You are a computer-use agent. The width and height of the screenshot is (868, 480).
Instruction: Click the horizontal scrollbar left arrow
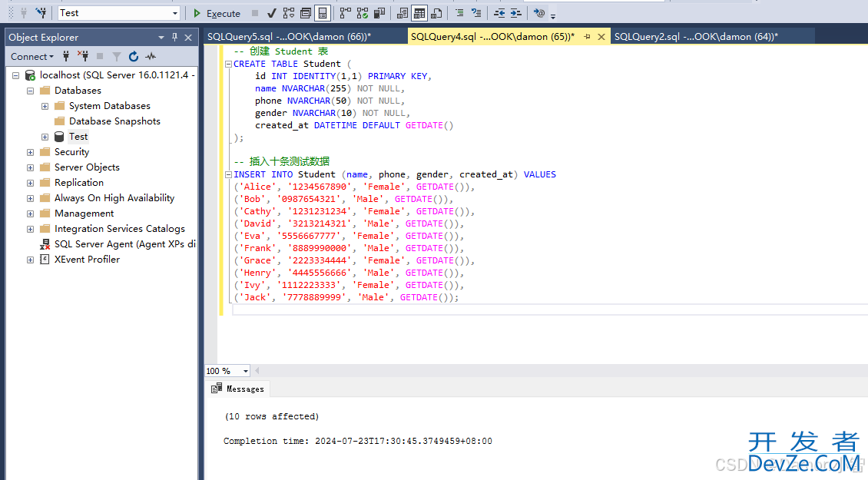[x=257, y=370]
